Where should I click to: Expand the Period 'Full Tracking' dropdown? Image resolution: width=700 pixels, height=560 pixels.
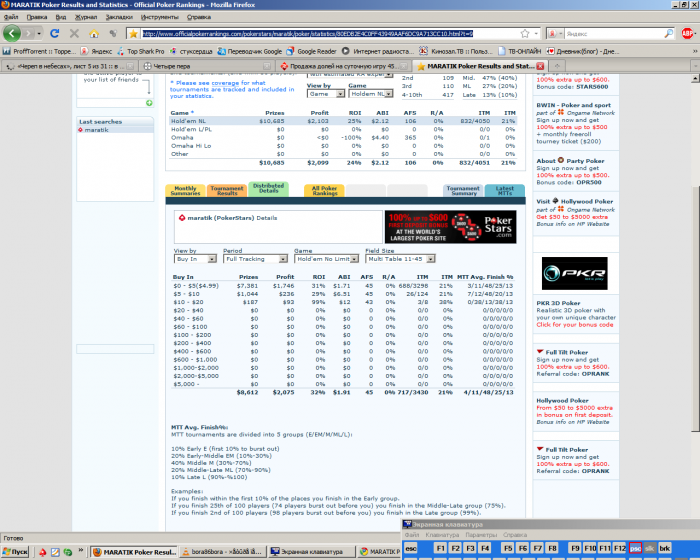[x=254, y=258]
